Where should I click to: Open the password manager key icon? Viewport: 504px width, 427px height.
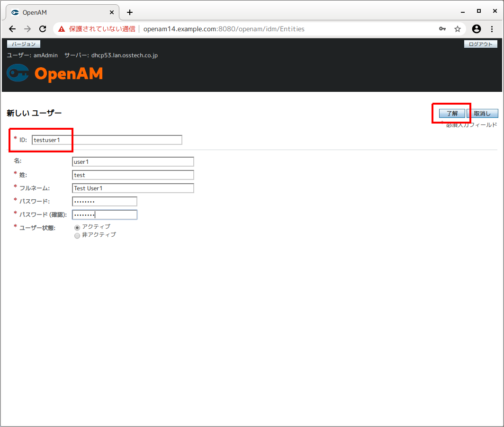pyautogui.click(x=442, y=29)
